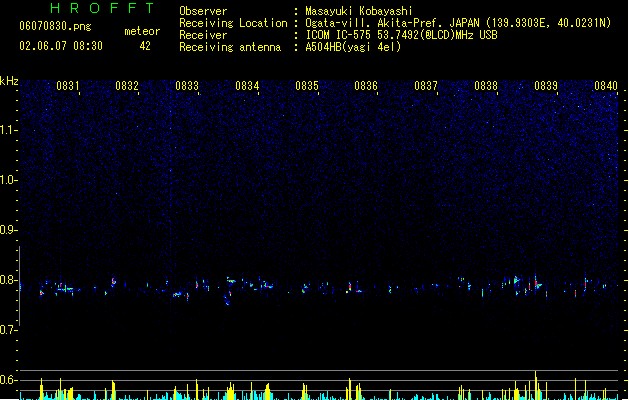Click the HROFFT title text
This screenshot has width=629, height=400.
[x=102, y=8]
